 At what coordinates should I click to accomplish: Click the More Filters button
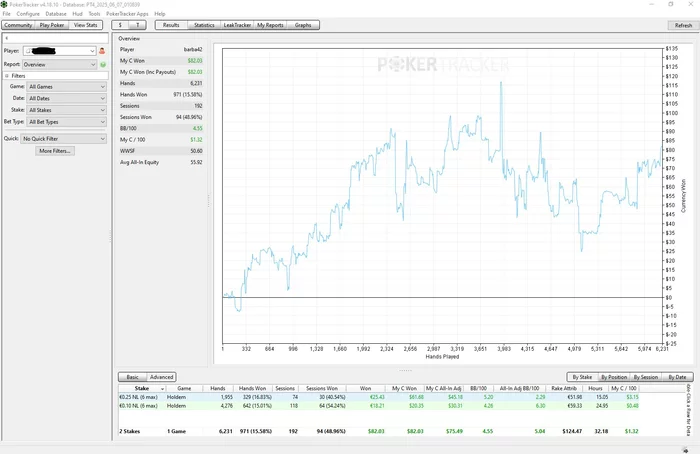(x=55, y=151)
